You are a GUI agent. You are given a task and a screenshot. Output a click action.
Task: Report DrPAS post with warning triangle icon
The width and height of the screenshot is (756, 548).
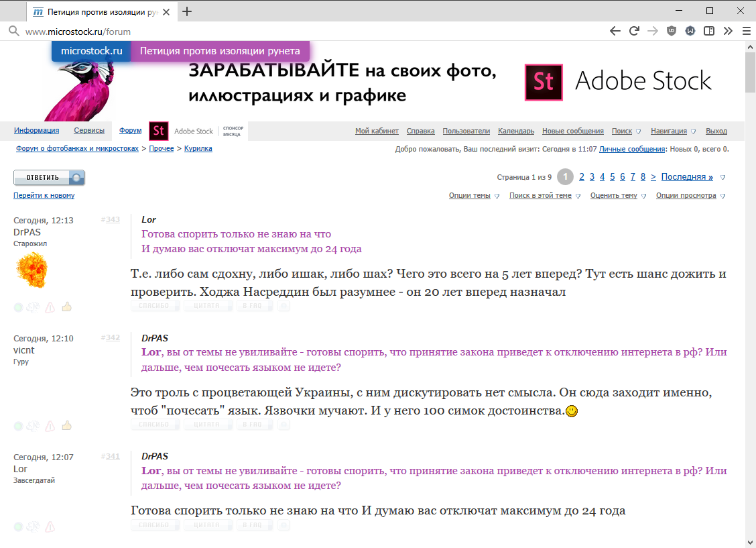coord(50,307)
